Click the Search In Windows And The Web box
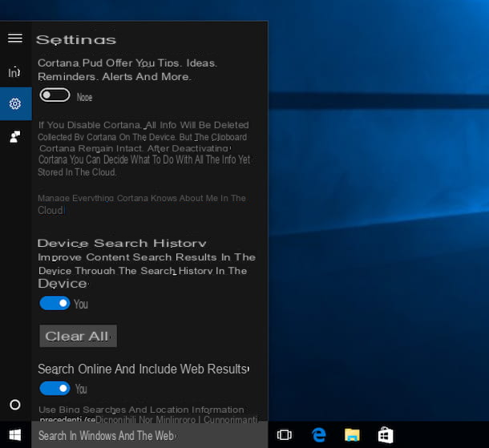 (x=150, y=435)
